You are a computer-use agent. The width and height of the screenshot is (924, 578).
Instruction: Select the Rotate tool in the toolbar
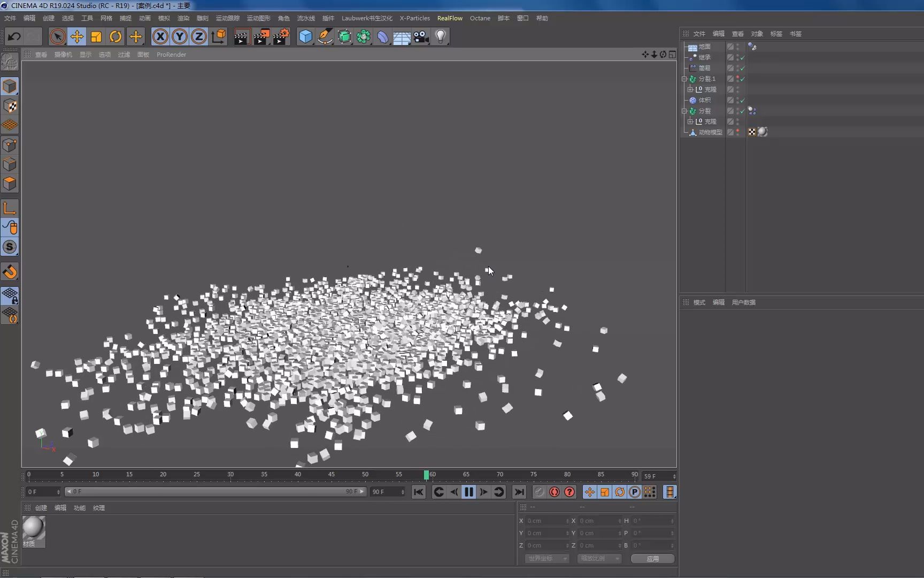pos(115,36)
